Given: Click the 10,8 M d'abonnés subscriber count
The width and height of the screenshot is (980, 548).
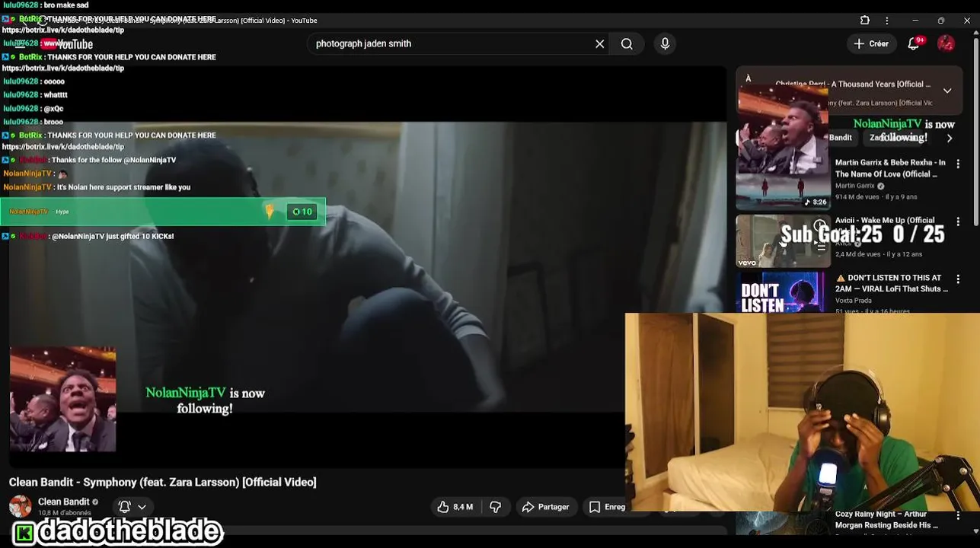Looking at the screenshot, I should click(x=65, y=513).
